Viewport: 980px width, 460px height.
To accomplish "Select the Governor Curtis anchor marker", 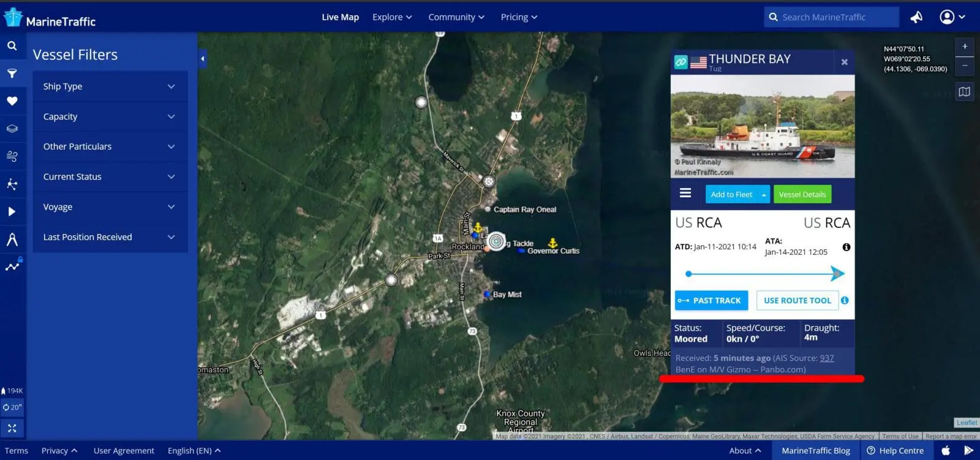I will coord(552,243).
